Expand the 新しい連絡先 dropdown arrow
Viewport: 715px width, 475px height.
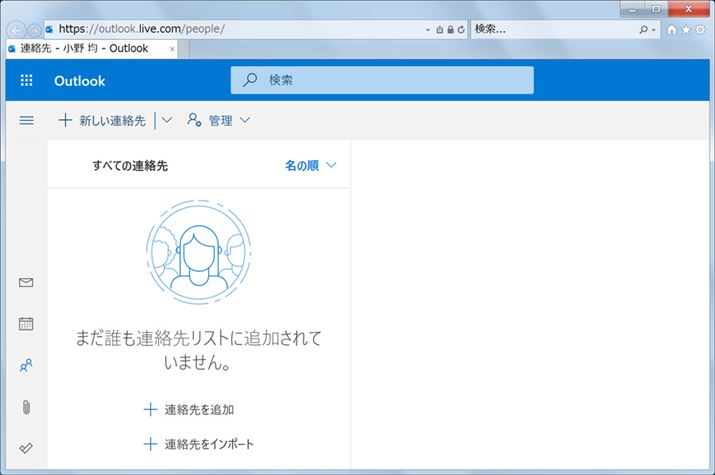pyautogui.click(x=167, y=121)
